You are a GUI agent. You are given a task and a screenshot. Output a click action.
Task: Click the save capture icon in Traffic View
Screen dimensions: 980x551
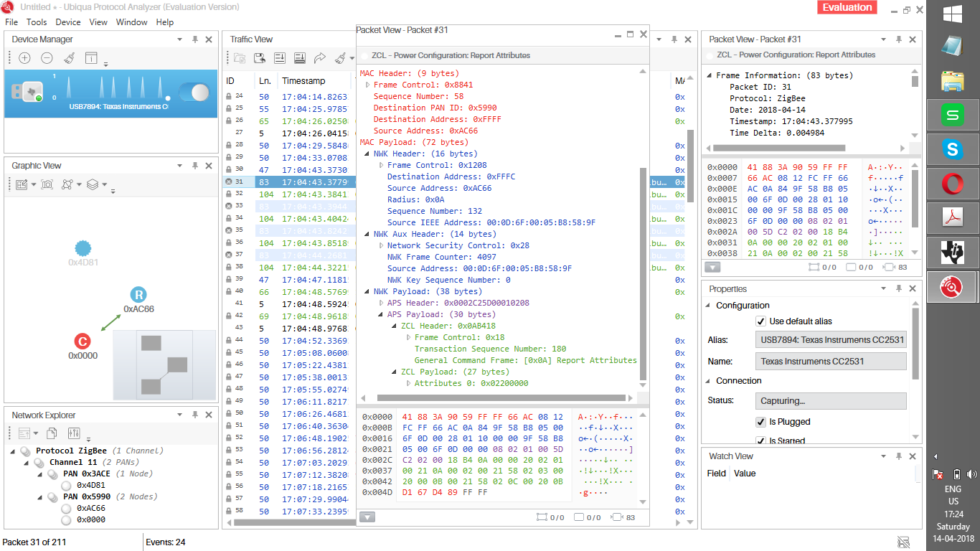pyautogui.click(x=260, y=58)
